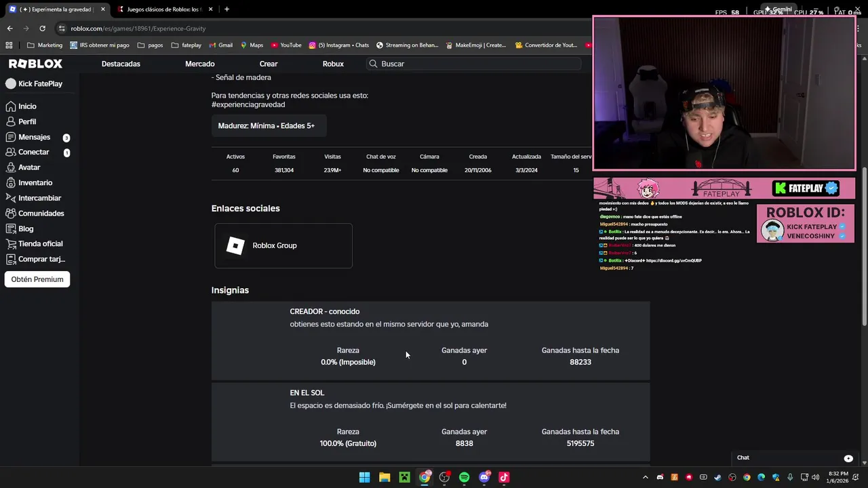Open Robux in Roblox top menu

[x=333, y=64]
